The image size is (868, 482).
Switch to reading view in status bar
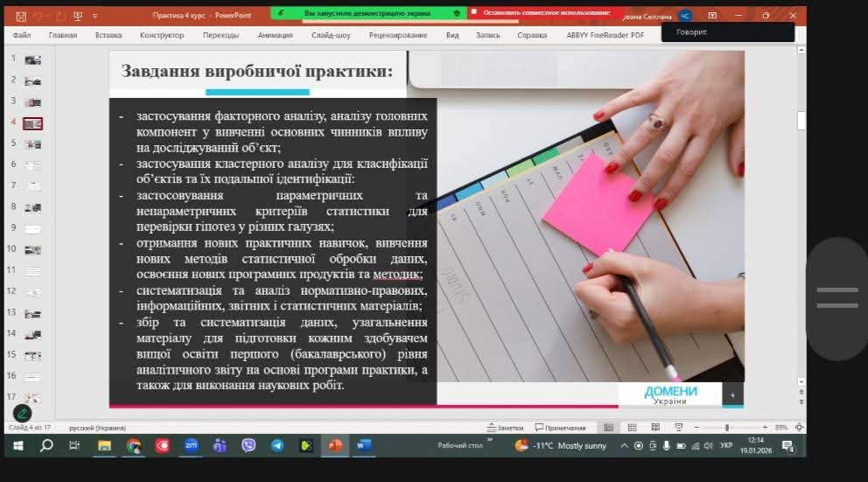click(x=654, y=427)
